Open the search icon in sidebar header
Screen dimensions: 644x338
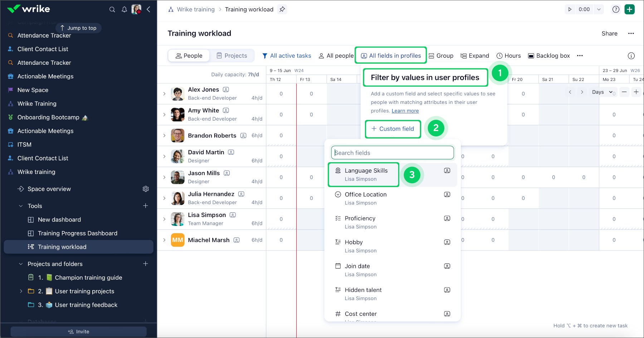click(x=112, y=9)
